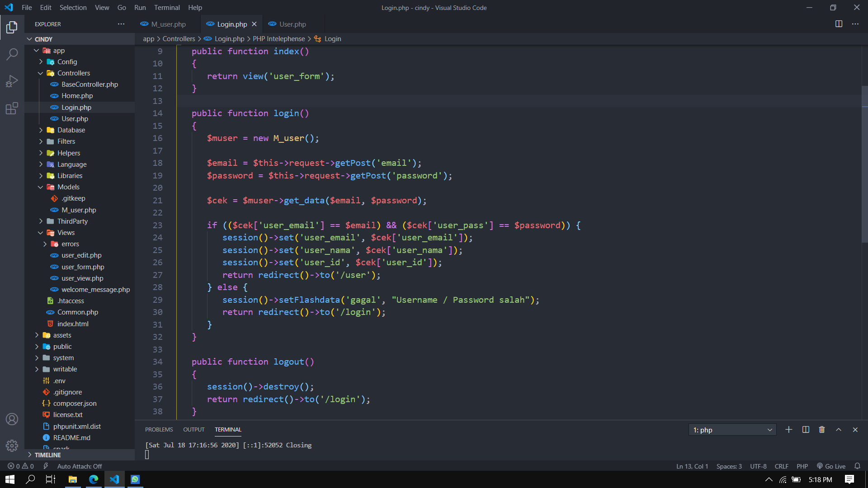Start Go Live server from status bar

(x=831, y=466)
